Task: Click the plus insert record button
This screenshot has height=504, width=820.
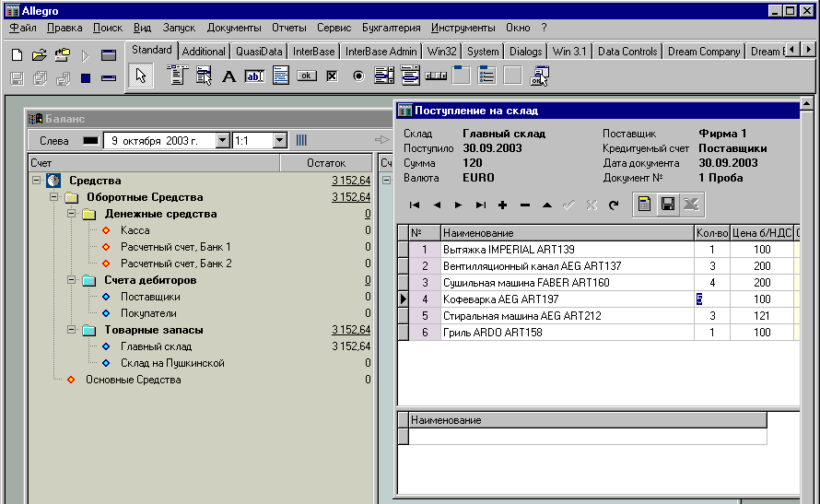Action: [502, 205]
